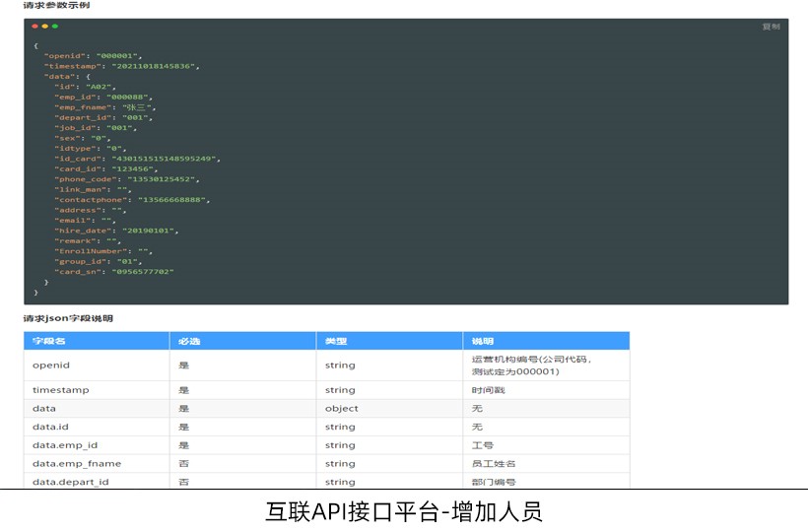The image size is (808, 532).
Task: Click the data.depart_id field name cell
Action: point(70,482)
